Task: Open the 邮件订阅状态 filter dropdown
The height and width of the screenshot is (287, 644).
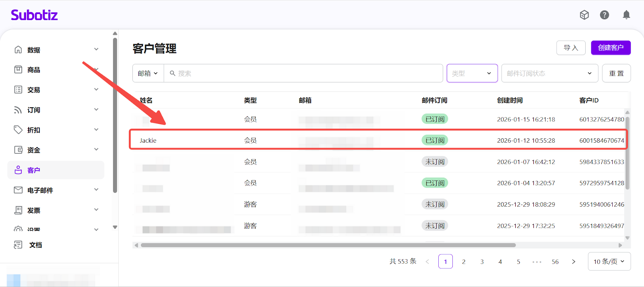Action: pos(549,73)
